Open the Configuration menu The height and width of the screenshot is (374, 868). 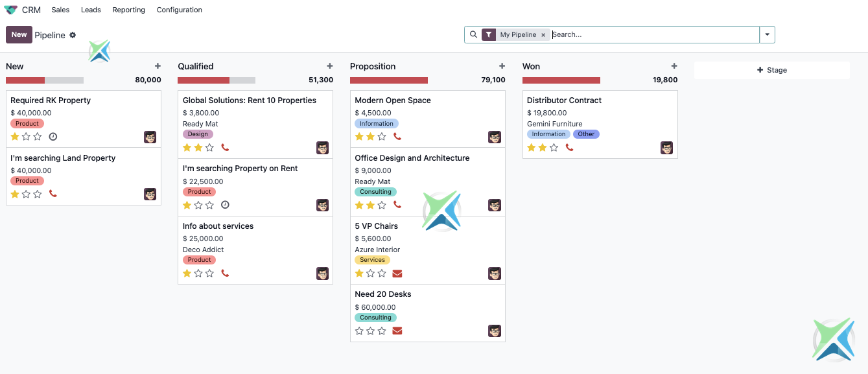click(x=180, y=10)
